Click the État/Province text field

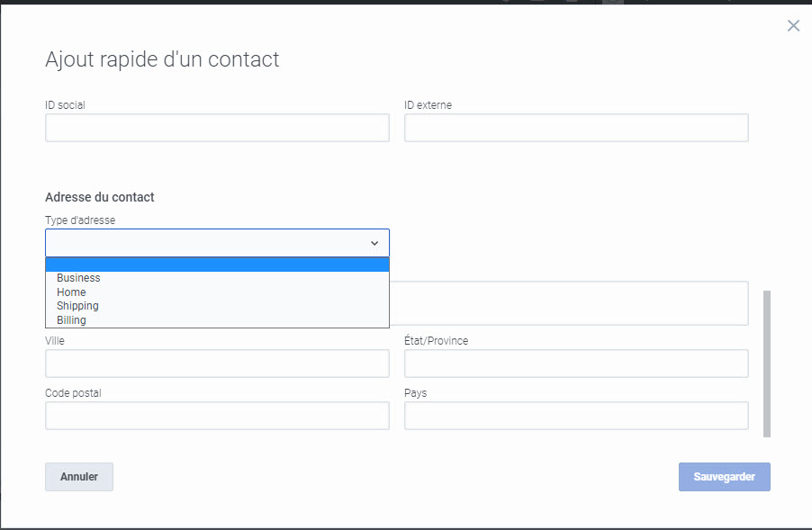tap(576, 364)
